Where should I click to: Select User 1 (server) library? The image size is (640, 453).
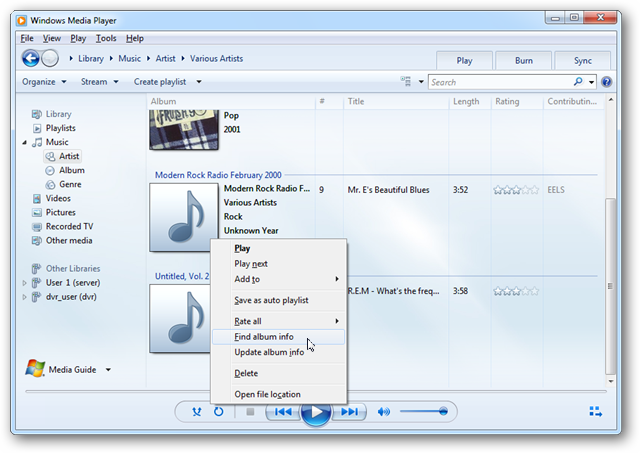(73, 283)
